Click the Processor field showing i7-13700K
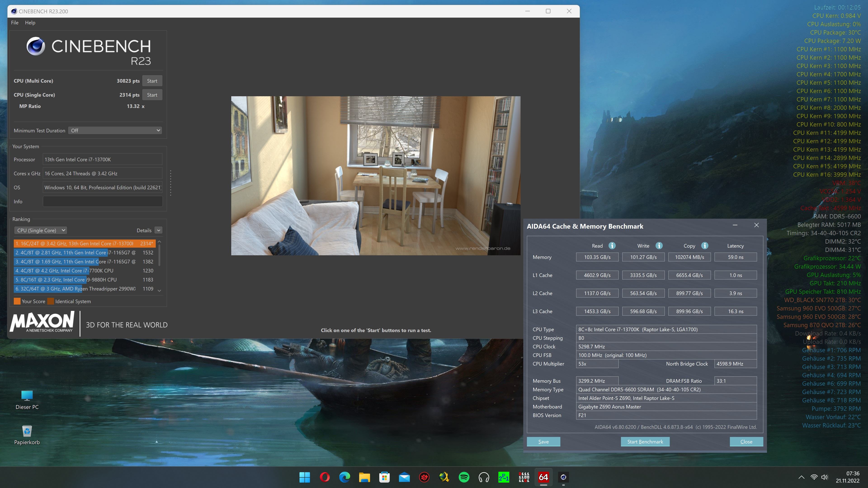Screen dimensions: 868x488 102,159
